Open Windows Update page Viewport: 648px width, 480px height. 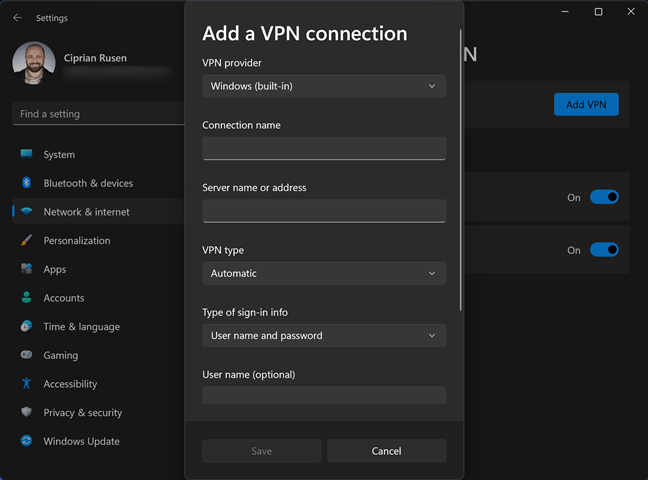click(x=98, y=441)
